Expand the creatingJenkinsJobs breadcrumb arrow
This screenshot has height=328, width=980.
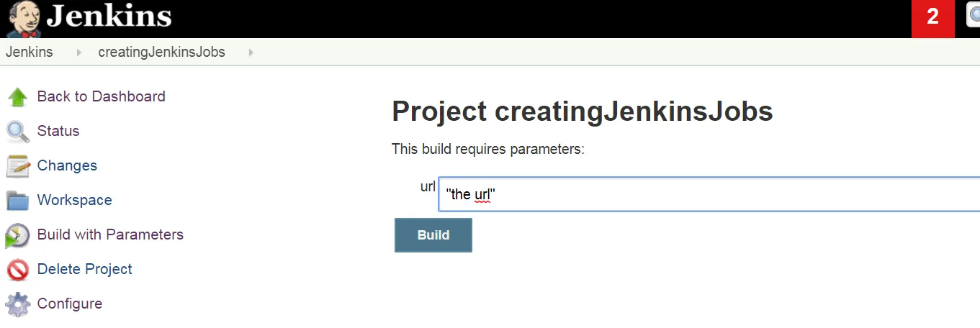pyautogui.click(x=251, y=53)
